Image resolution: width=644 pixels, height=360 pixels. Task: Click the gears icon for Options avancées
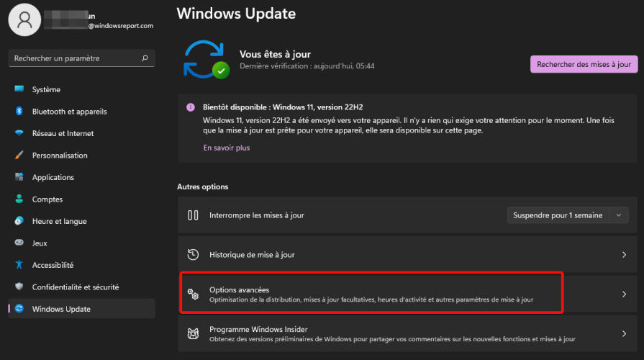pos(193,294)
